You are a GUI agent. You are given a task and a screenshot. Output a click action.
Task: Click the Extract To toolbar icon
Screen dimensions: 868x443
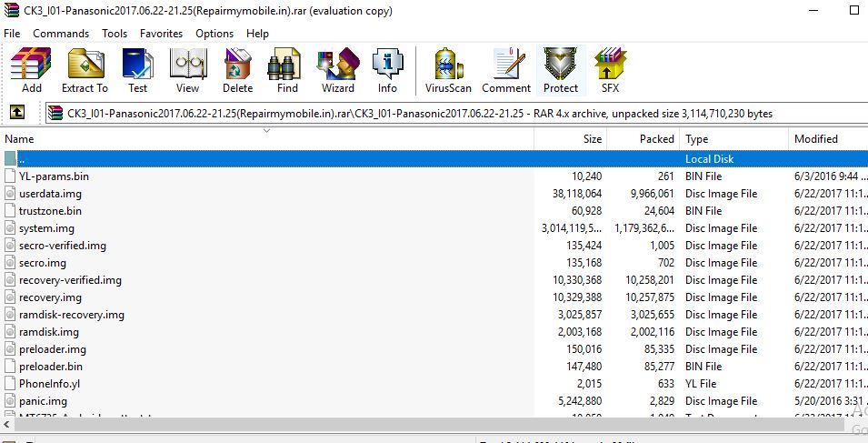pos(85,71)
